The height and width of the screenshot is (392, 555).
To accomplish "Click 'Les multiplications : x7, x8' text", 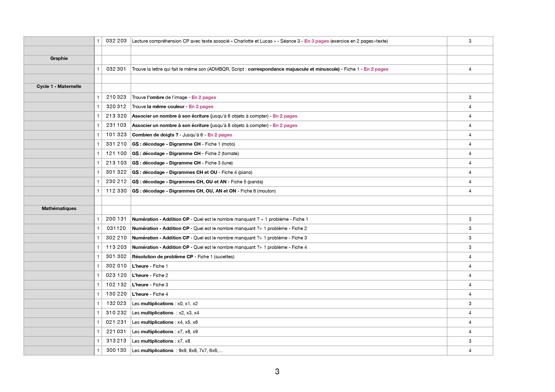I will (161, 341).
